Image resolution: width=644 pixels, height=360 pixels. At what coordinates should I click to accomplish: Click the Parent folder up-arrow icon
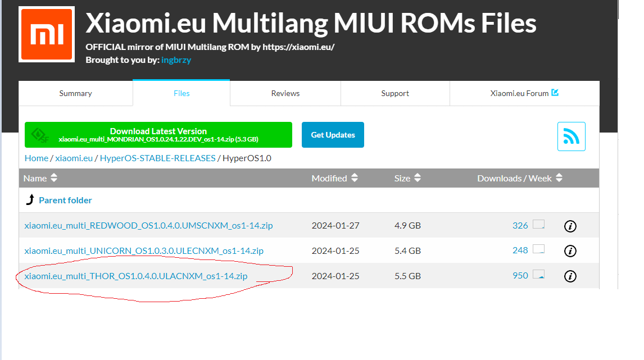point(30,200)
